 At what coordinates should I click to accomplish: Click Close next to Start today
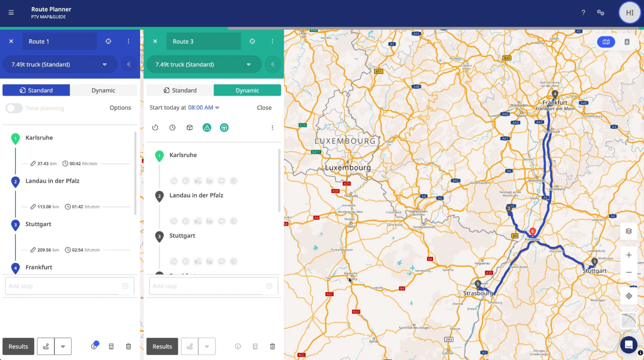pyautogui.click(x=264, y=107)
